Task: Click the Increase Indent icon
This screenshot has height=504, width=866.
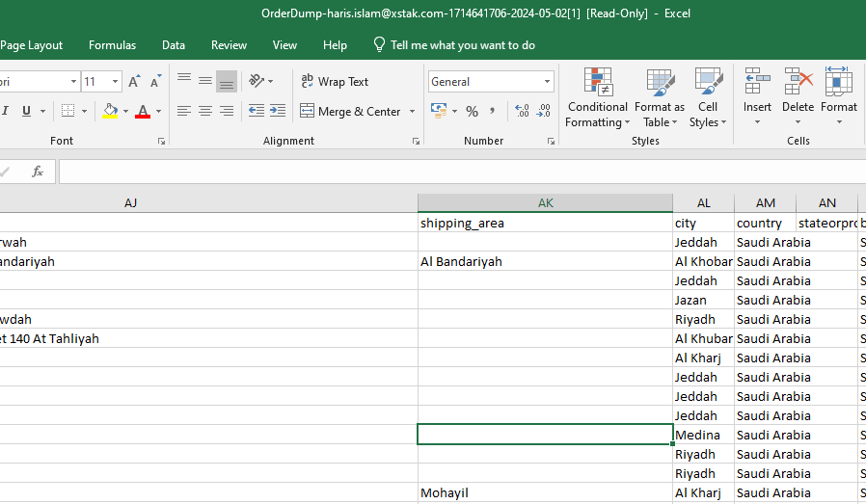Action: (x=278, y=112)
